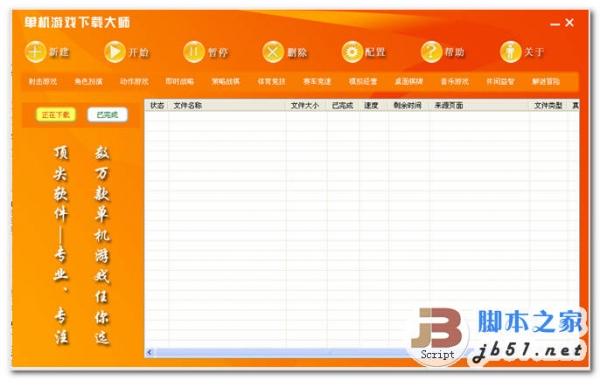This screenshot has height=380, width=600.
Task: Sort by the 剩余时间 column header
Action: pyautogui.click(x=409, y=105)
